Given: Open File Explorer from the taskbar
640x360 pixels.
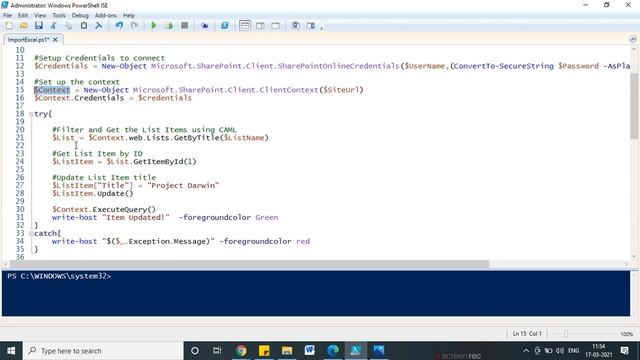Looking at the screenshot, I should pos(287,351).
